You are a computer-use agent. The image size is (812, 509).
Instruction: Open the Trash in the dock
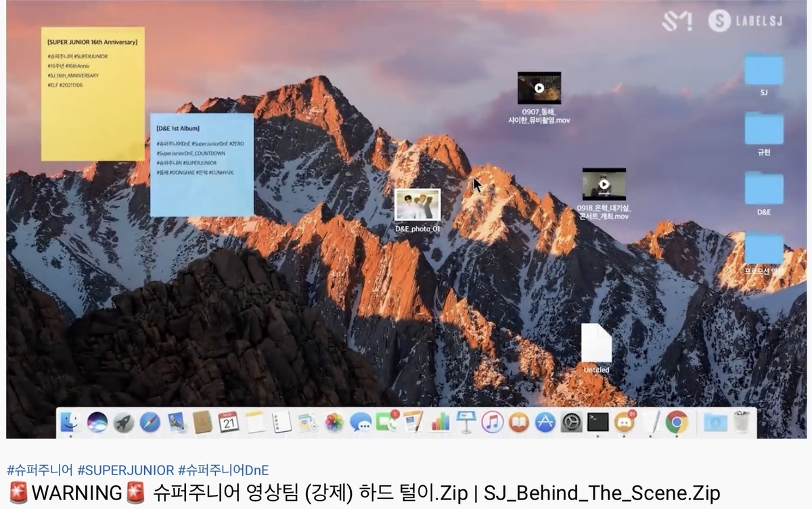(742, 422)
